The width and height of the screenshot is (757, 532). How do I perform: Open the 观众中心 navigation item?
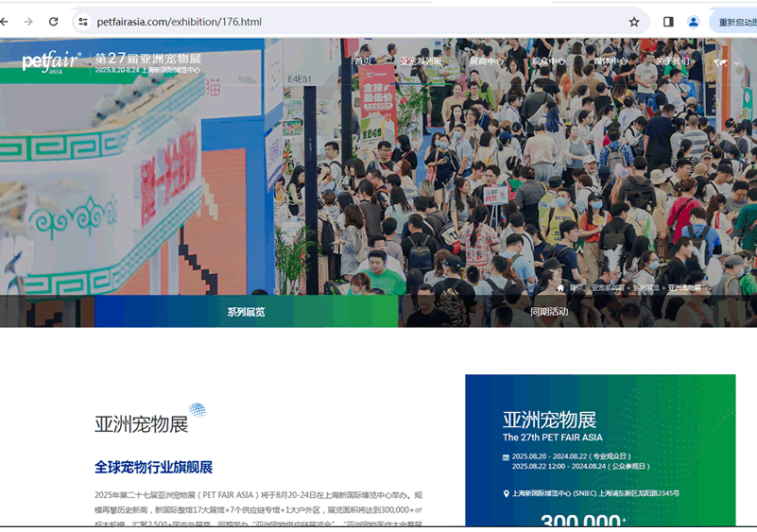point(548,61)
